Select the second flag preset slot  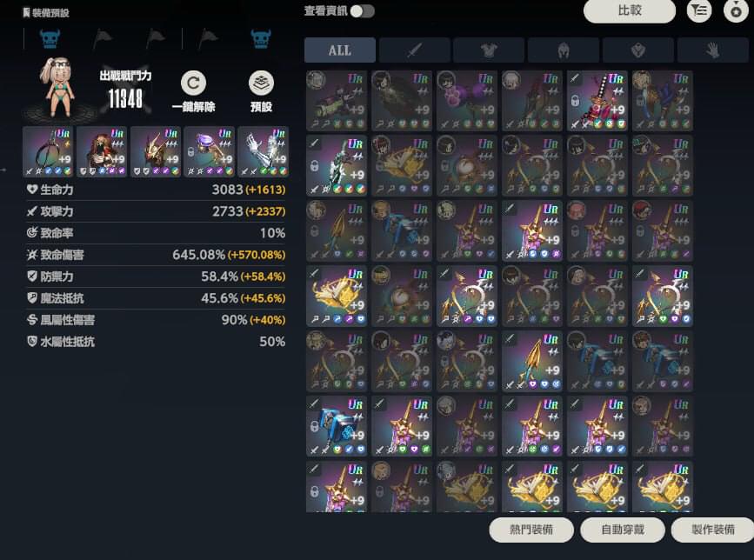[x=156, y=37]
